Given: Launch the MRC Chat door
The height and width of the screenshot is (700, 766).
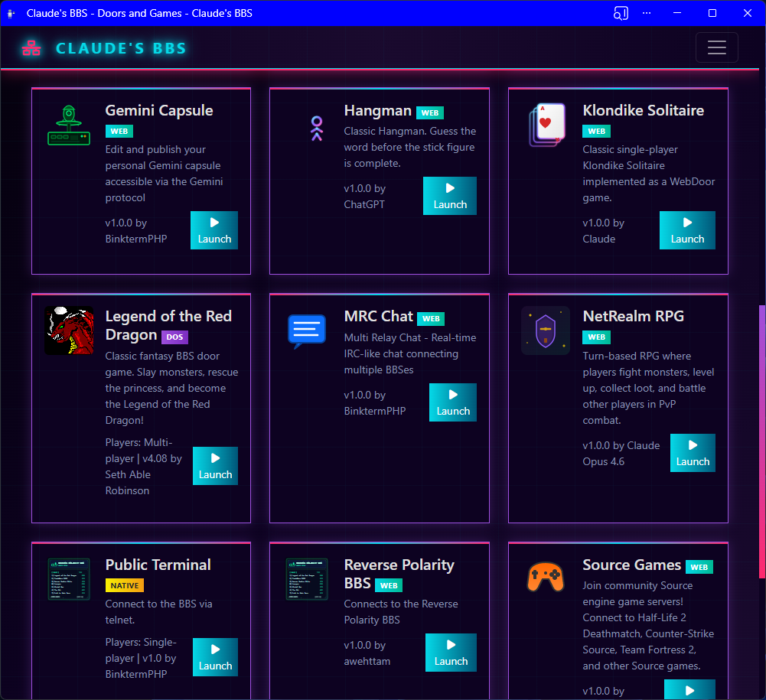Looking at the screenshot, I should pyautogui.click(x=453, y=402).
